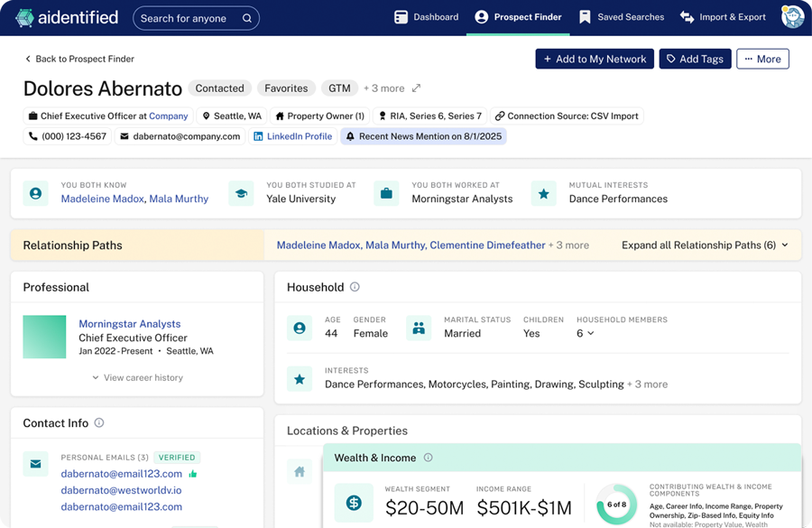Image resolution: width=812 pixels, height=528 pixels.
Task: Click the Interests star icon in Household
Action: (300, 379)
